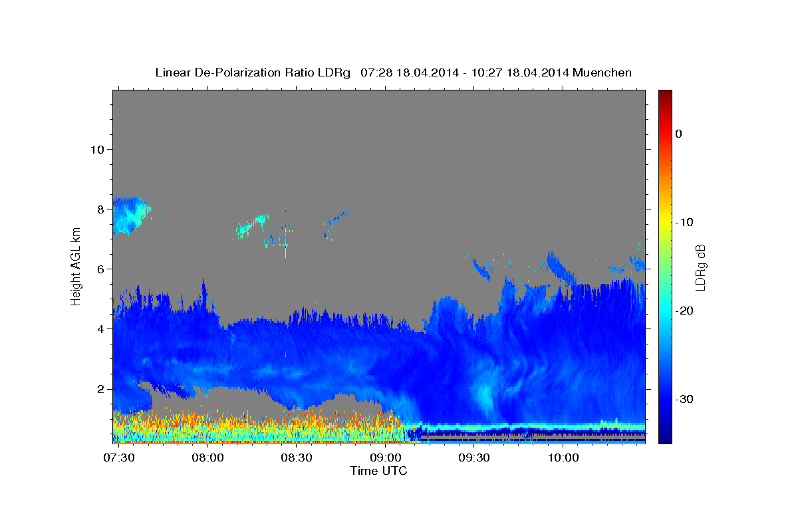The width and height of the screenshot is (798, 532).
Task: Click the chart title 'Linear De-Polarization Ratio LDRg'
Action: (253, 72)
